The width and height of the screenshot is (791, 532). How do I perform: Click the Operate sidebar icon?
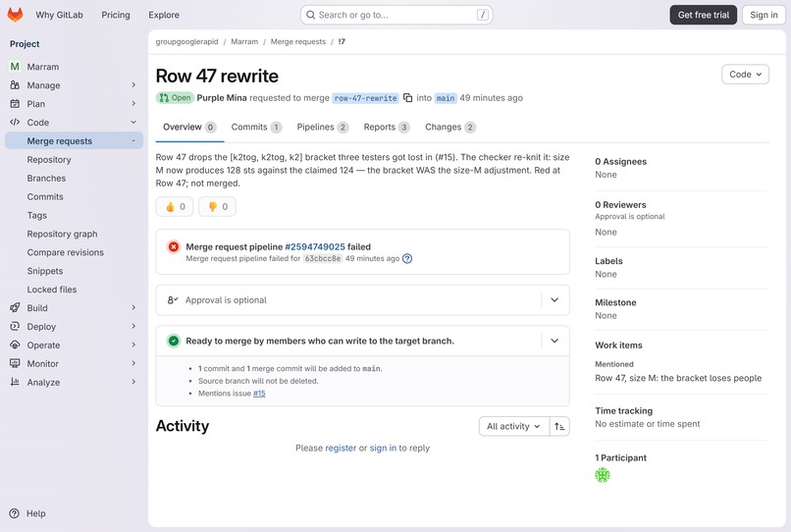tap(15, 346)
